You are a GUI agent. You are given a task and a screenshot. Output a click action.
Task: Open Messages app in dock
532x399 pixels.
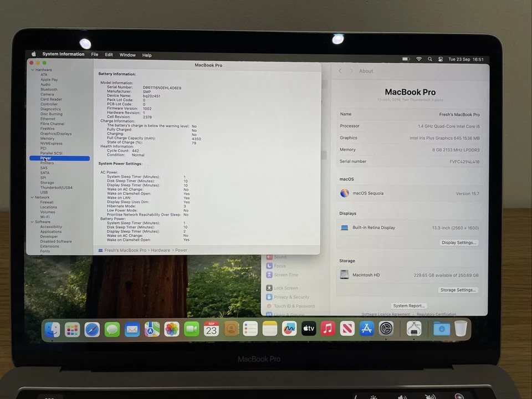(x=112, y=329)
